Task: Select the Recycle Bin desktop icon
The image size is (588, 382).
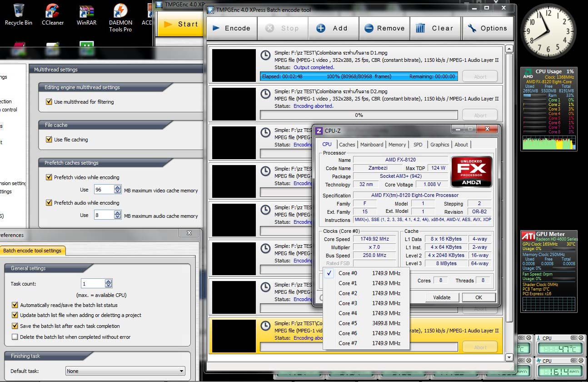Action: click(x=18, y=15)
